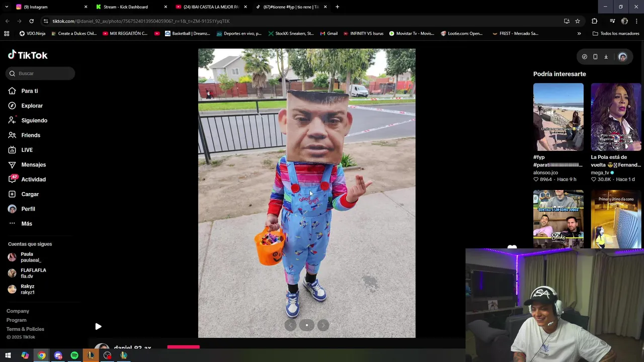644x362 pixels.
Task: Open VDO.Ninja bookmark
Action: click(x=32, y=34)
